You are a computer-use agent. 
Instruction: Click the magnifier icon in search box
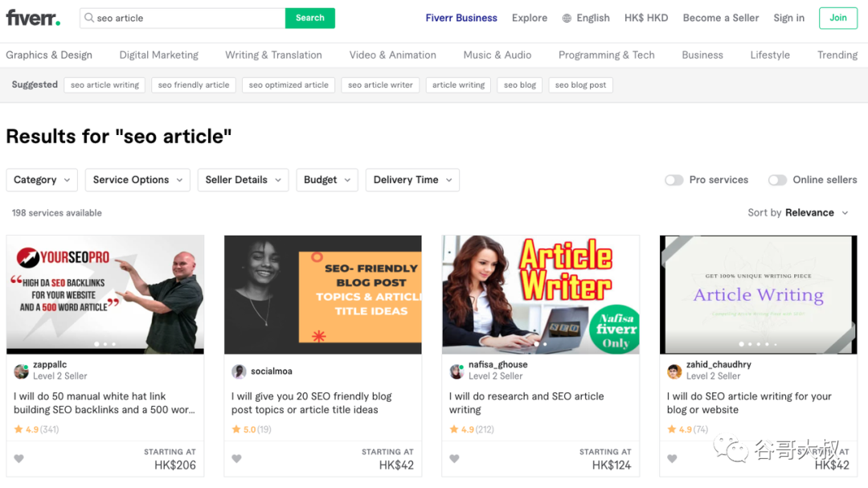click(89, 18)
